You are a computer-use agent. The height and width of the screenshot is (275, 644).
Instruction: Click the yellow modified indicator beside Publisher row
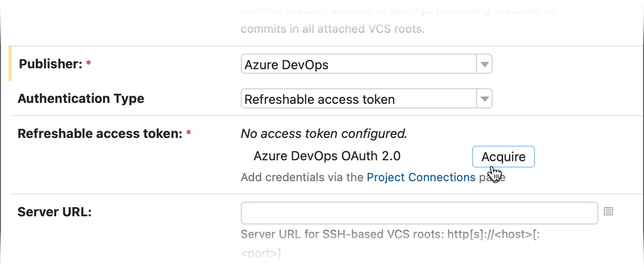tap(10, 64)
